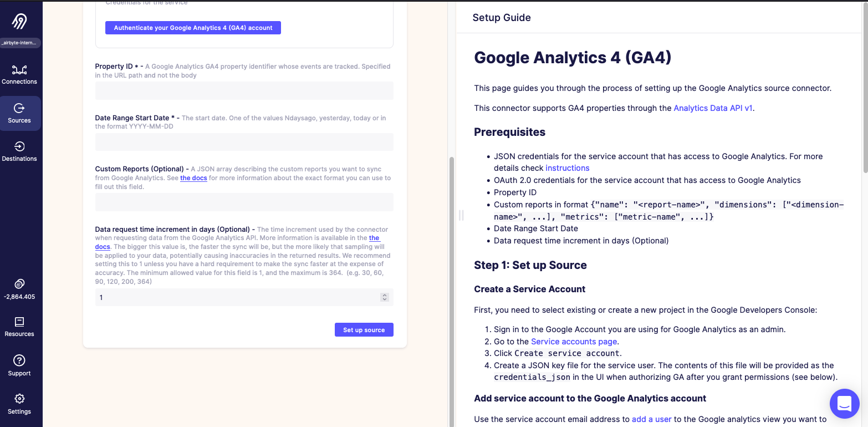Open the Analytics Data API v1 link

coord(713,108)
